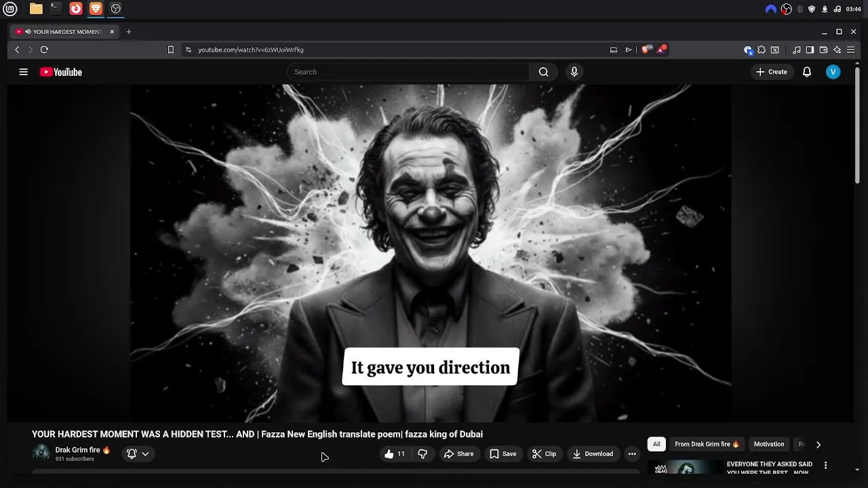Select the Motivation chip
Viewport: 868px width, 488px height.
point(769,444)
